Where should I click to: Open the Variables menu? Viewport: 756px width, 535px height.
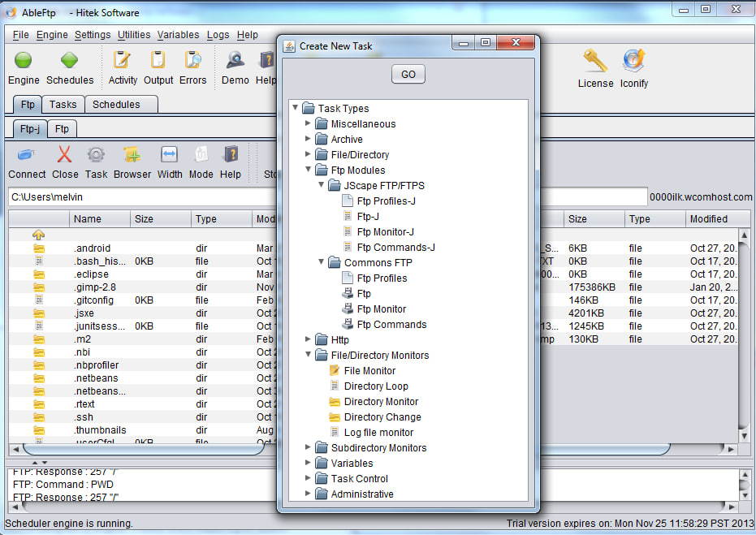coord(179,35)
